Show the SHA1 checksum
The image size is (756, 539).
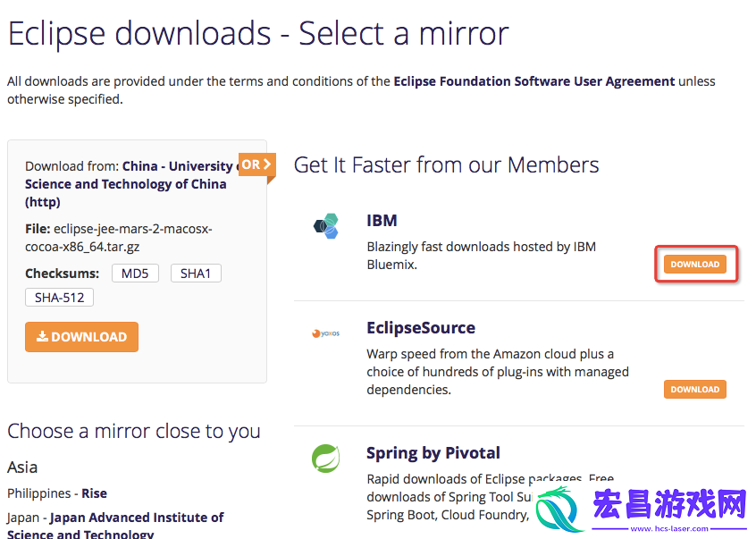(196, 274)
